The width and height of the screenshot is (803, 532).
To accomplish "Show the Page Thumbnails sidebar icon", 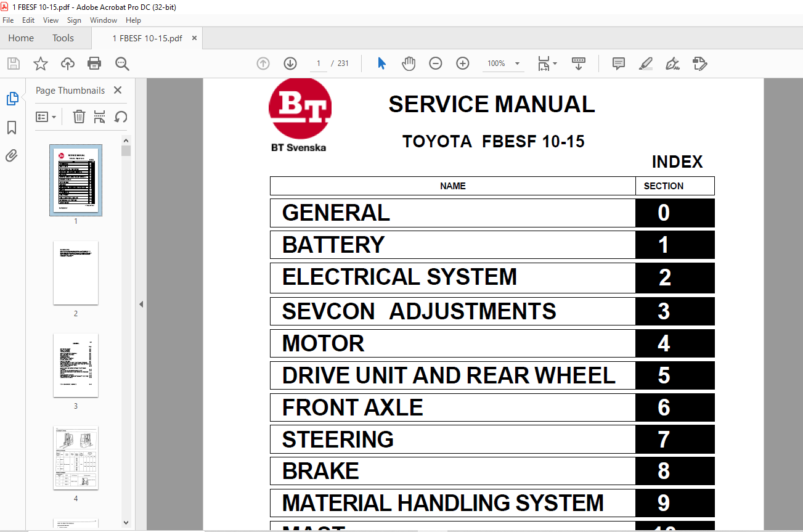I will (12, 99).
